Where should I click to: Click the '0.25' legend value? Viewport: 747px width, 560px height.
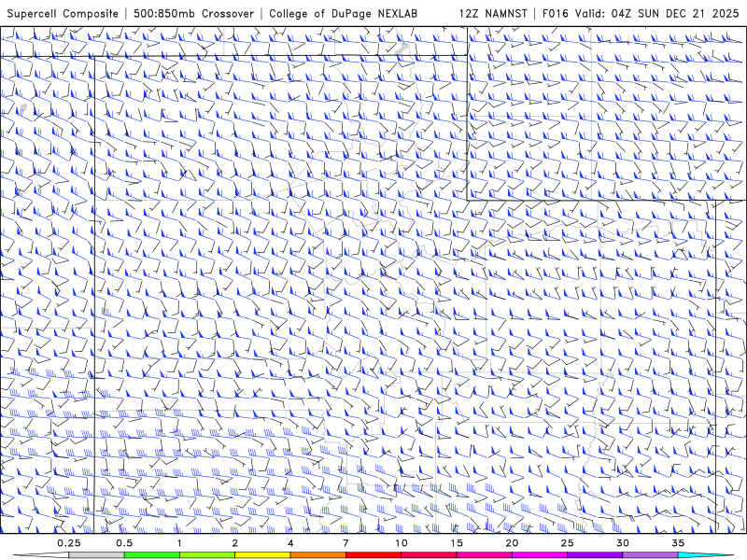coord(69,543)
